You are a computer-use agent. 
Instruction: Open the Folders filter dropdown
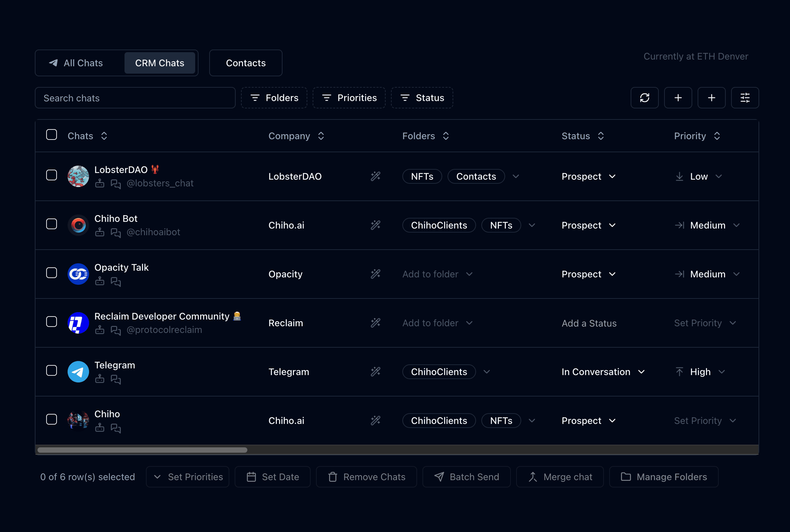[274, 98]
